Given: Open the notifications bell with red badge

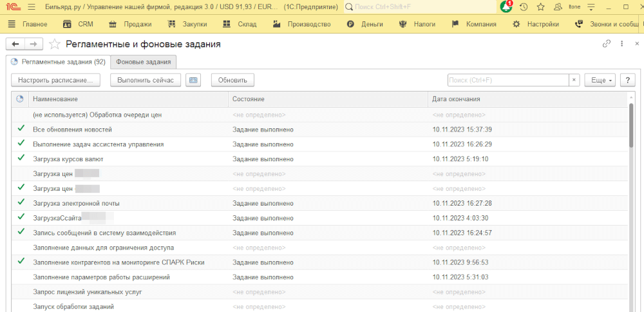Looking at the screenshot, I should tap(507, 6).
